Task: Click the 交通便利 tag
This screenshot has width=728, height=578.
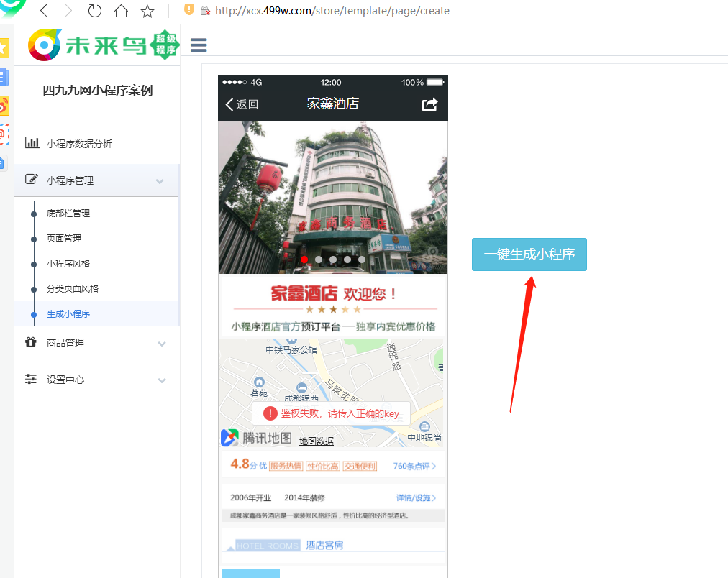Action: point(360,466)
